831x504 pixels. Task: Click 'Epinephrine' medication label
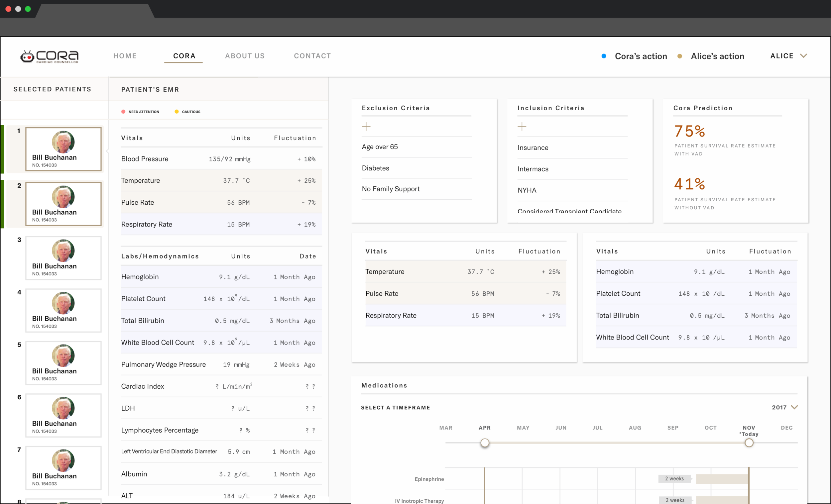point(429,479)
